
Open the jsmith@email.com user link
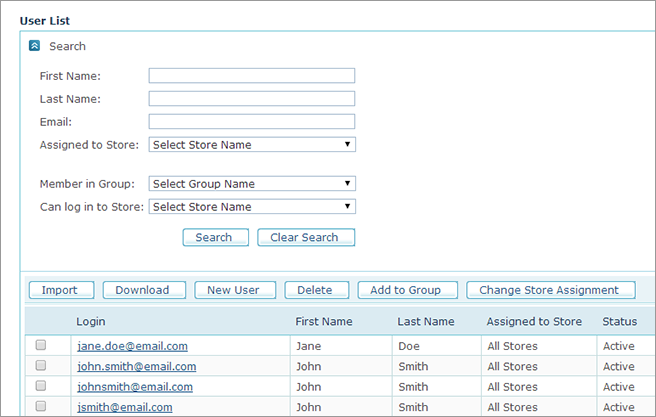coord(124,407)
